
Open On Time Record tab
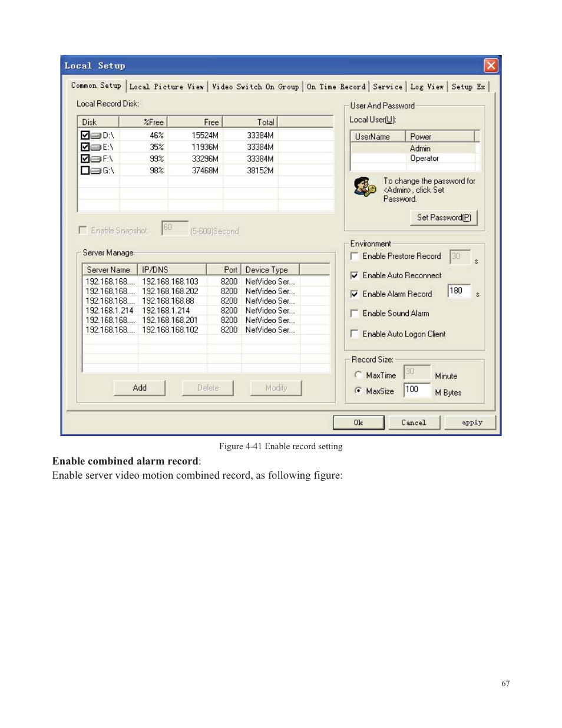pos(336,87)
